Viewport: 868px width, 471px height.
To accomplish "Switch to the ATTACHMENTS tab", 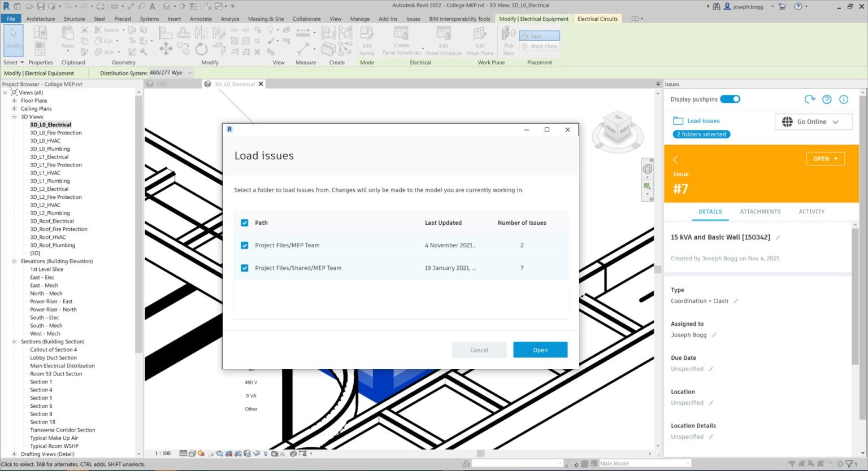I will pos(760,211).
